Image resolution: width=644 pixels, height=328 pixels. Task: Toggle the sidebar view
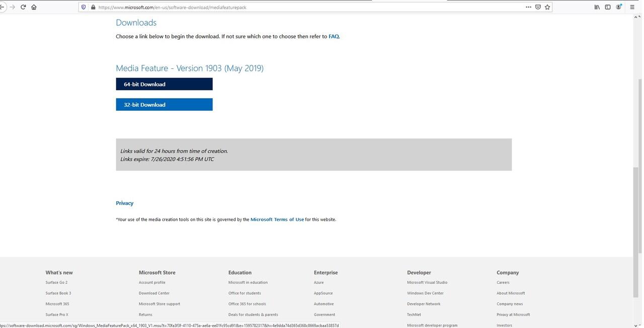[x=608, y=7]
